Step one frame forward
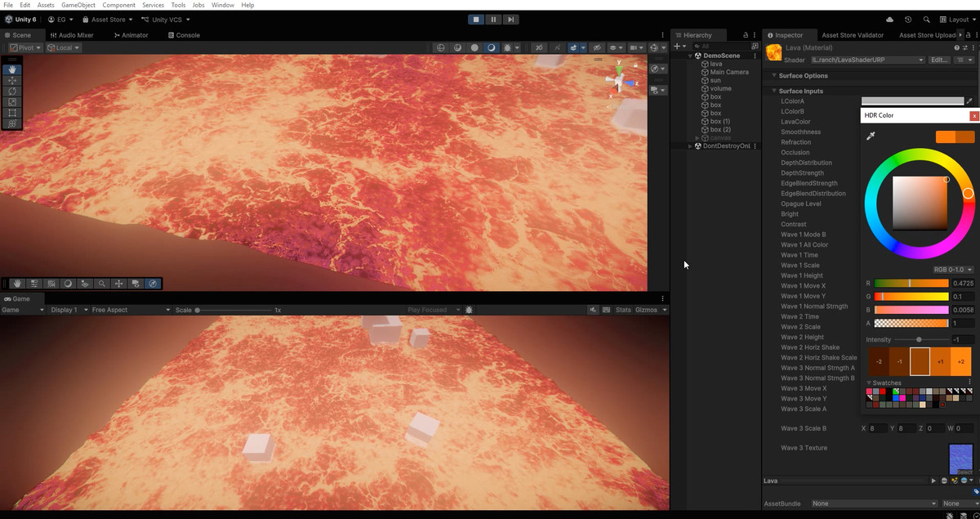This screenshot has height=519, width=980. 510,20
